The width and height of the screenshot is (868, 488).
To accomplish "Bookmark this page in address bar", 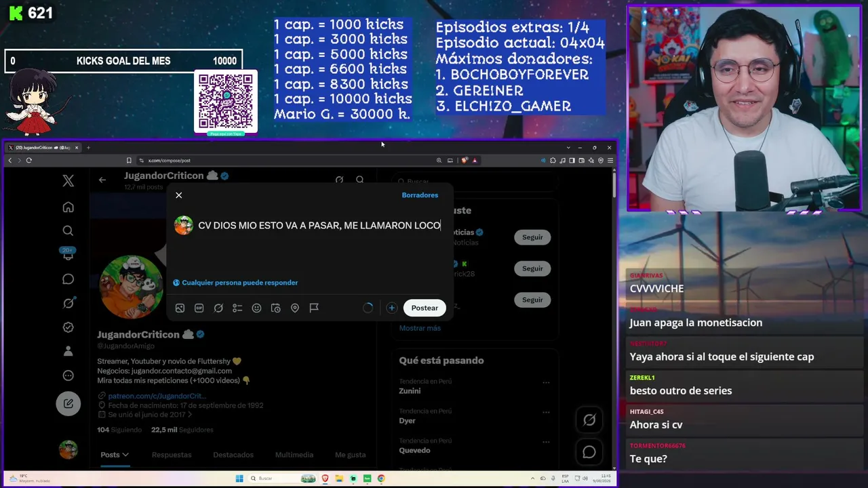I will click(129, 161).
